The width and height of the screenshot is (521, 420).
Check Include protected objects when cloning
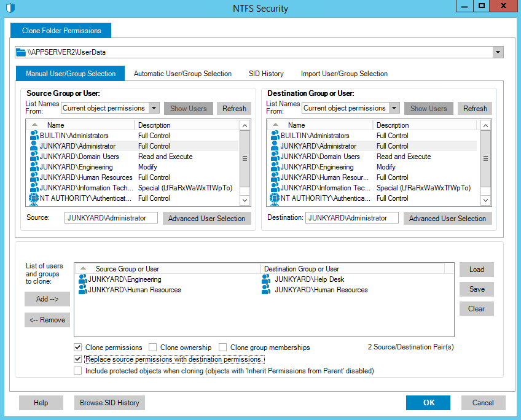[77, 371]
